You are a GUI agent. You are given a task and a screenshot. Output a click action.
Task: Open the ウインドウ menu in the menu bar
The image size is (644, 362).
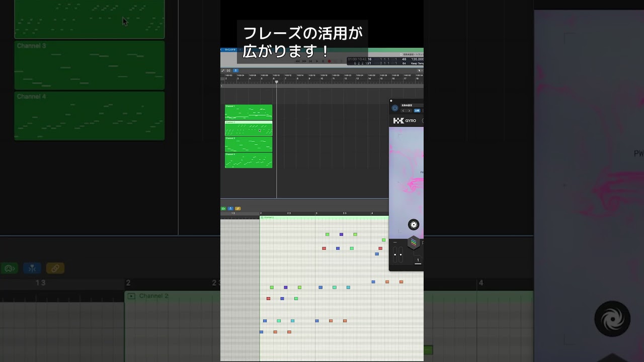[x=229, y=50]
